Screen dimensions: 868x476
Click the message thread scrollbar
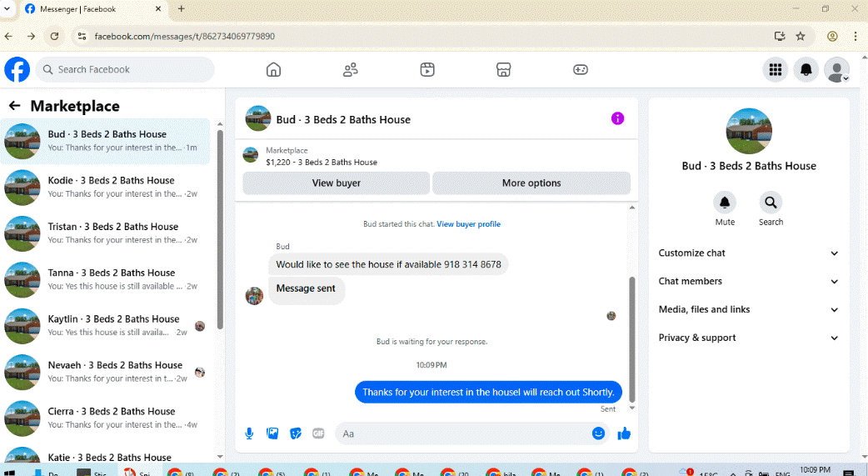632,339
